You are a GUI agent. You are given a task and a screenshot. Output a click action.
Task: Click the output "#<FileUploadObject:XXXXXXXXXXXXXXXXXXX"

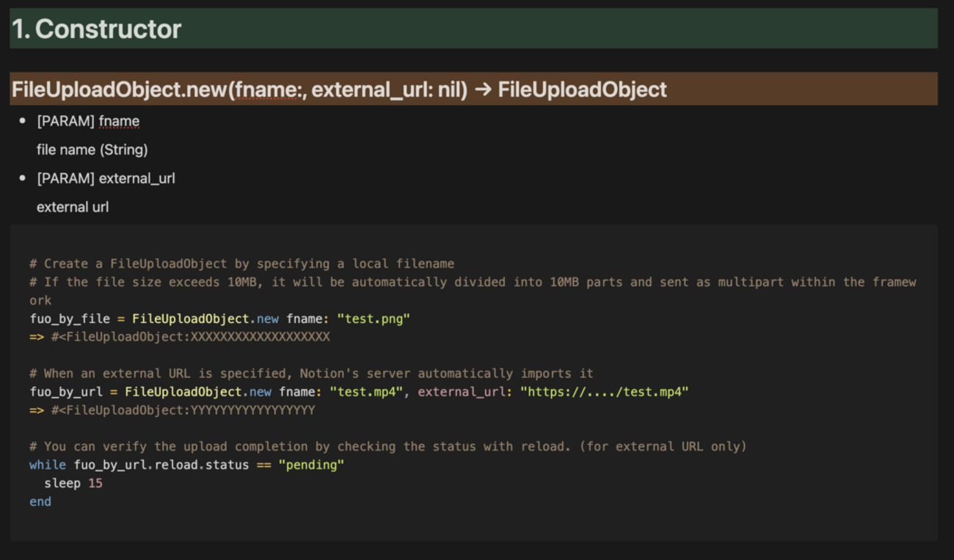pyautogui.click(x=191, y=337)
